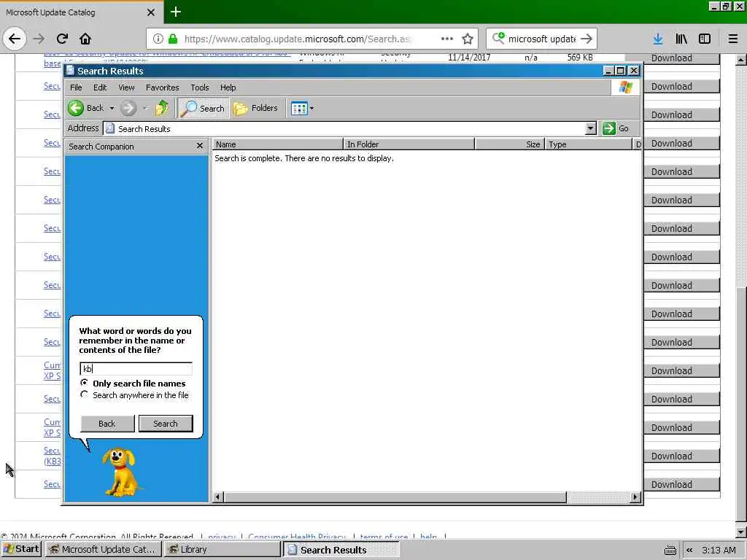Sort by the In Folder column header
747x560 pixels.
tap(409, 144)
